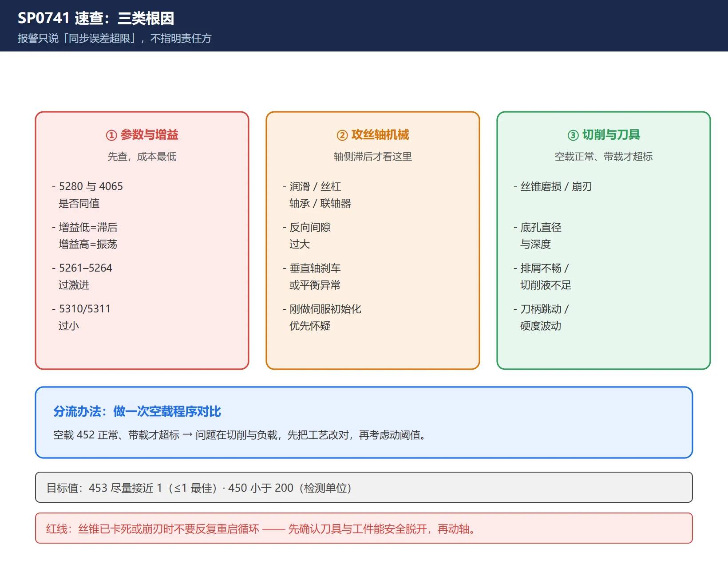Click the item "反向间隙 过大"
The image size is (728, 568).
[307, 236]
